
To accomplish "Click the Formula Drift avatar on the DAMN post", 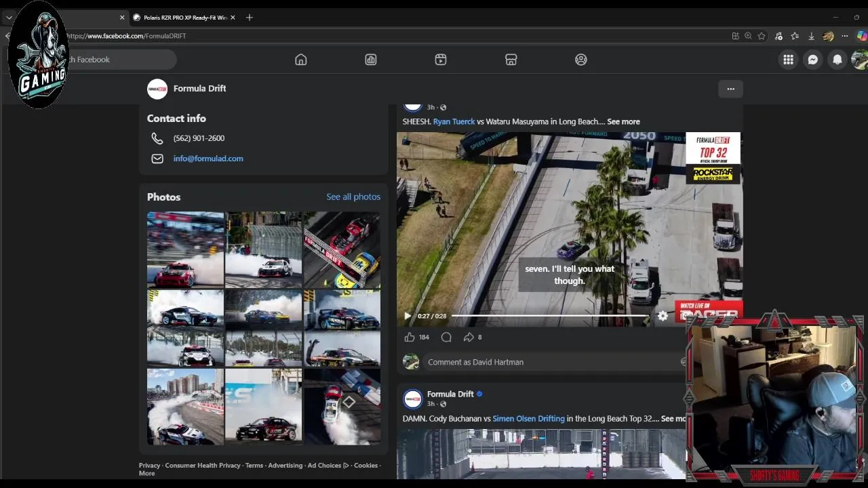I will click(412, 399).
